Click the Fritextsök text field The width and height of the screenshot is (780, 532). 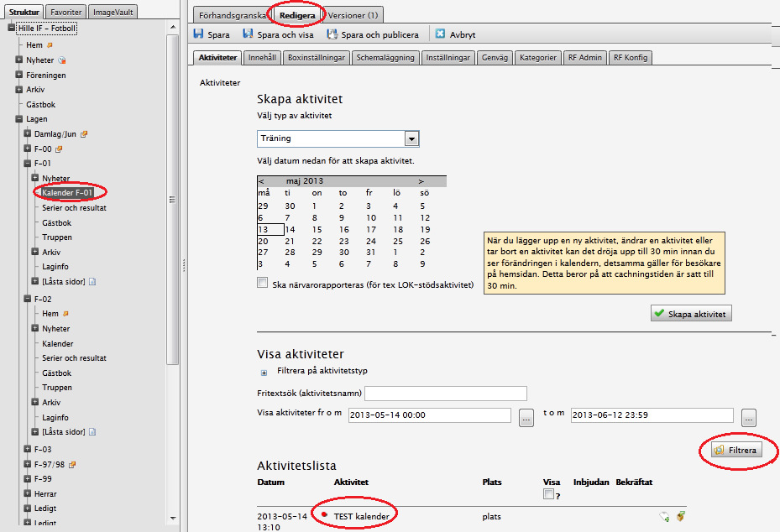[x=446, y=394]
